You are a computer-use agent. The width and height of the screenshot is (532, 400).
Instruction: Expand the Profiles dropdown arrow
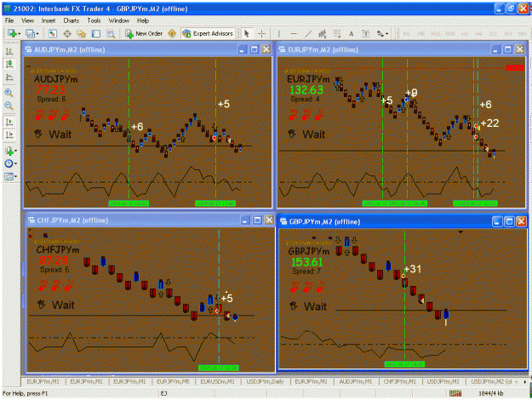[x=37, y=33]
